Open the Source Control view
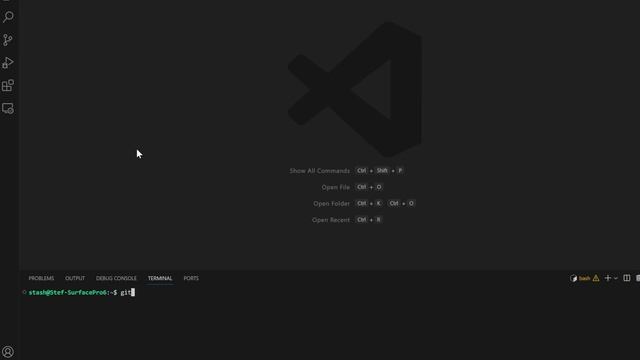The width and height of the screenshot is (640, 360). (8, 40)
